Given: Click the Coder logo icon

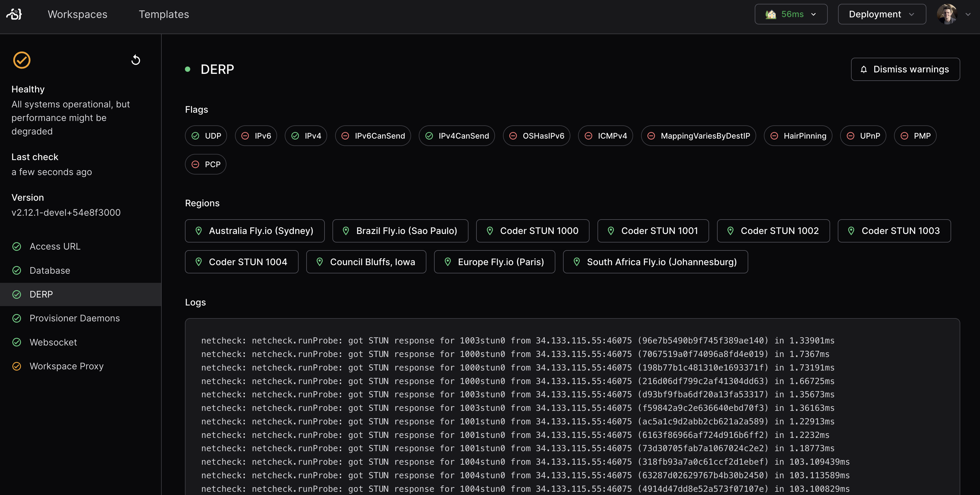Looking at the screenshot, I should 14,14.
